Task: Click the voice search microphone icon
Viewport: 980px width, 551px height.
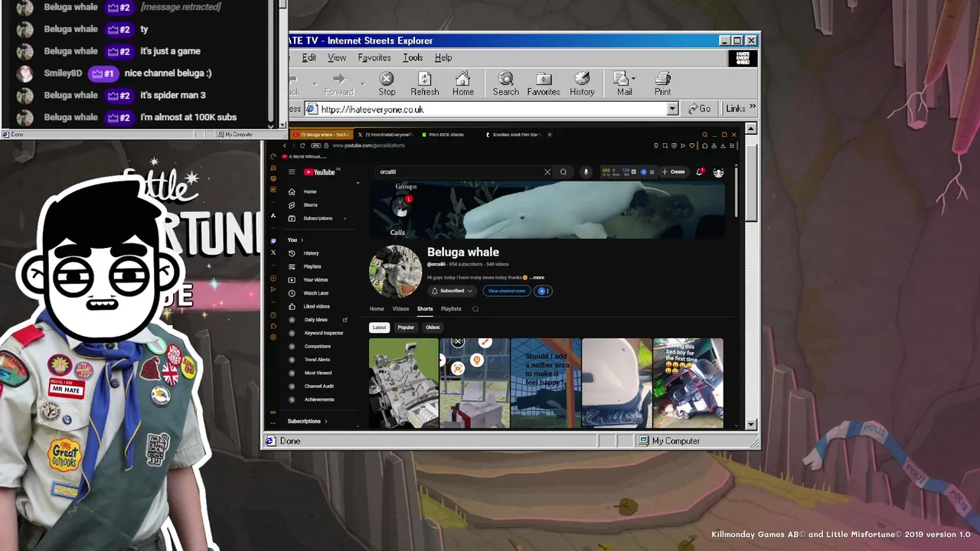Action: tap(586, 172)
